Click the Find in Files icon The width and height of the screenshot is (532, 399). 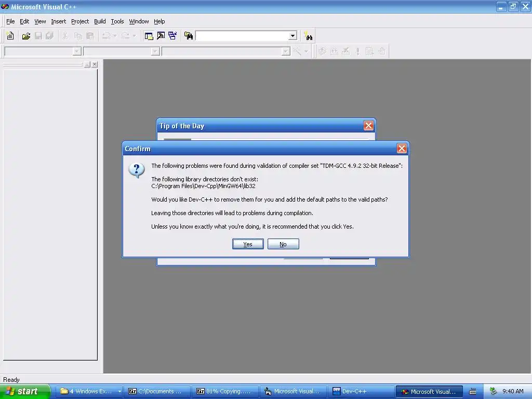(x=189, y=36)
